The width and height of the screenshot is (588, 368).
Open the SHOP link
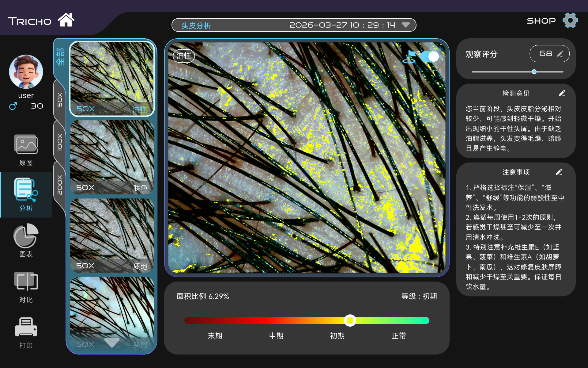tap(541, 21)
